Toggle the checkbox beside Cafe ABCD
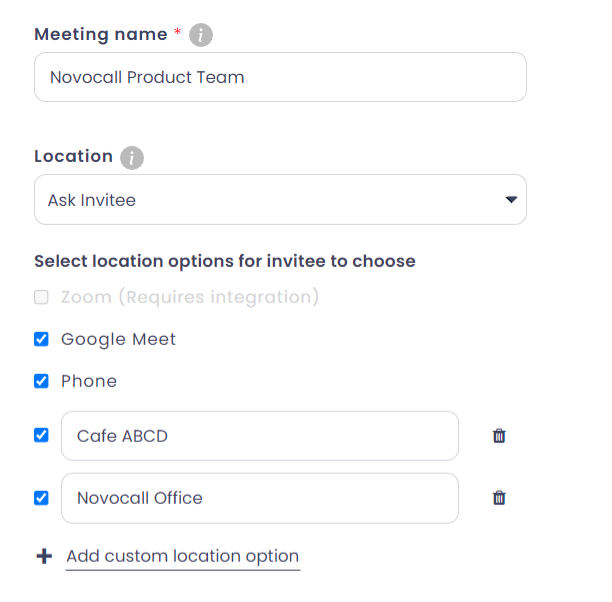The height and width of the screenshot is (602, 612). coord(41,435)
